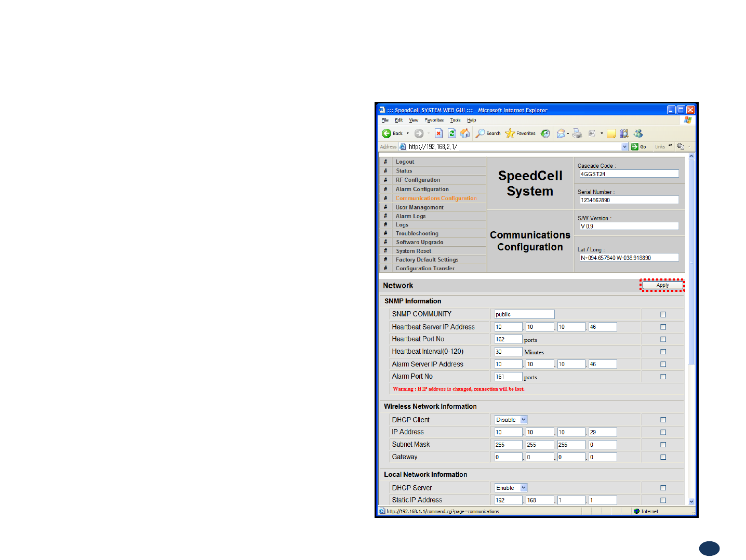Check the Alarm Port No checkbox
This screenshot has height=560, width=746.
pos(663,377)
